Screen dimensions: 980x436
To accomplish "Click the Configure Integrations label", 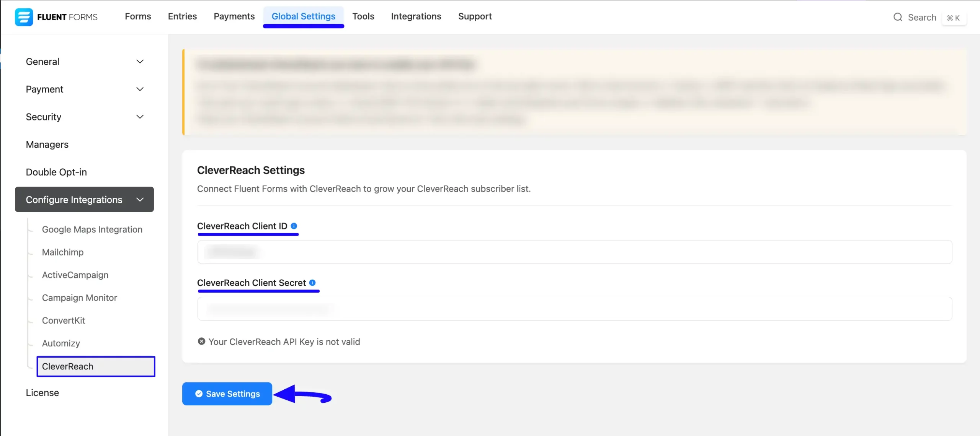I will pos(74,199).
